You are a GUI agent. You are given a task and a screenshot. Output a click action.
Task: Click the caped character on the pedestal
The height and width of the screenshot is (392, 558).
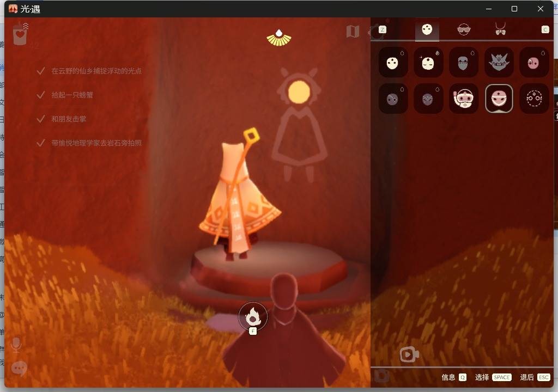click(240, 195)
